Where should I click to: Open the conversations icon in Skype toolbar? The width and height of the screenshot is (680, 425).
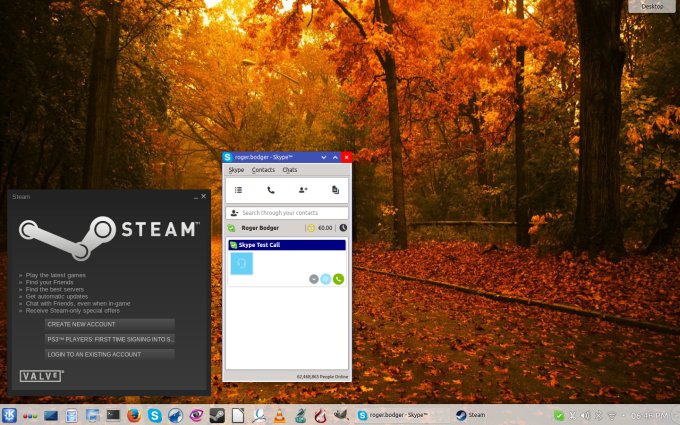[335, 190]
